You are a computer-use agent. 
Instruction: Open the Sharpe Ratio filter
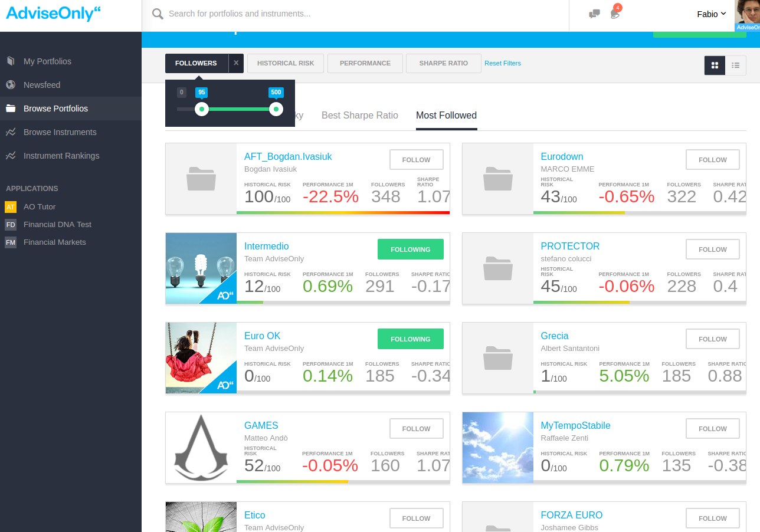[x=444, y=63]
